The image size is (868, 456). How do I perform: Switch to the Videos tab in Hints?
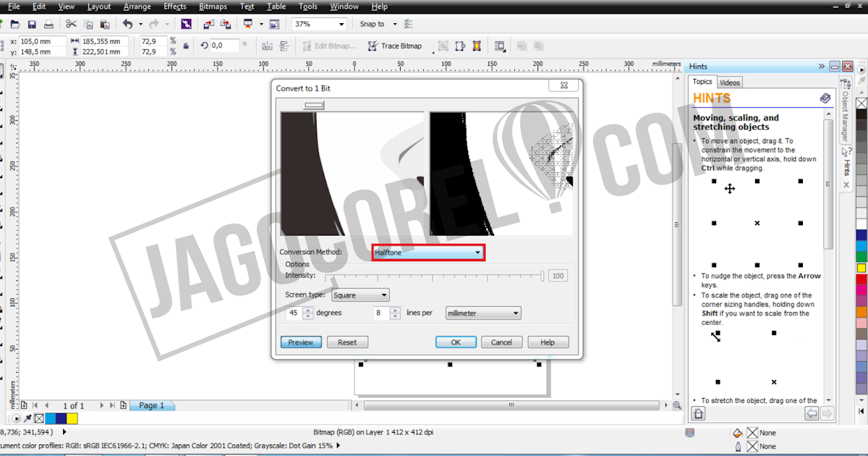(x=730, y=83)
